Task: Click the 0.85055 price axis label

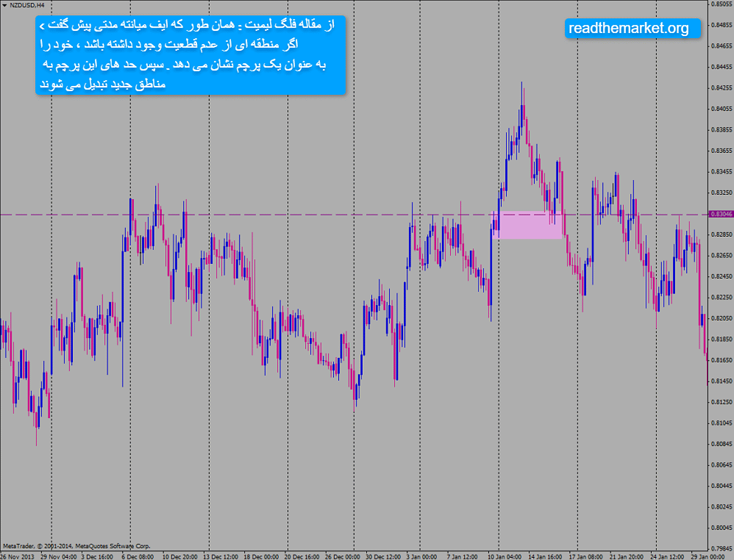Action: pyautogui.click(x=721, y=4)
